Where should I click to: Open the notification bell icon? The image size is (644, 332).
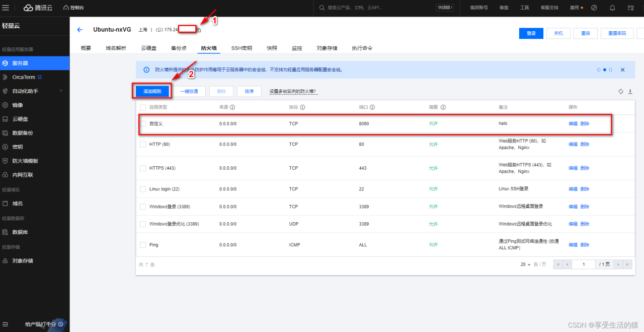(612, 8)
